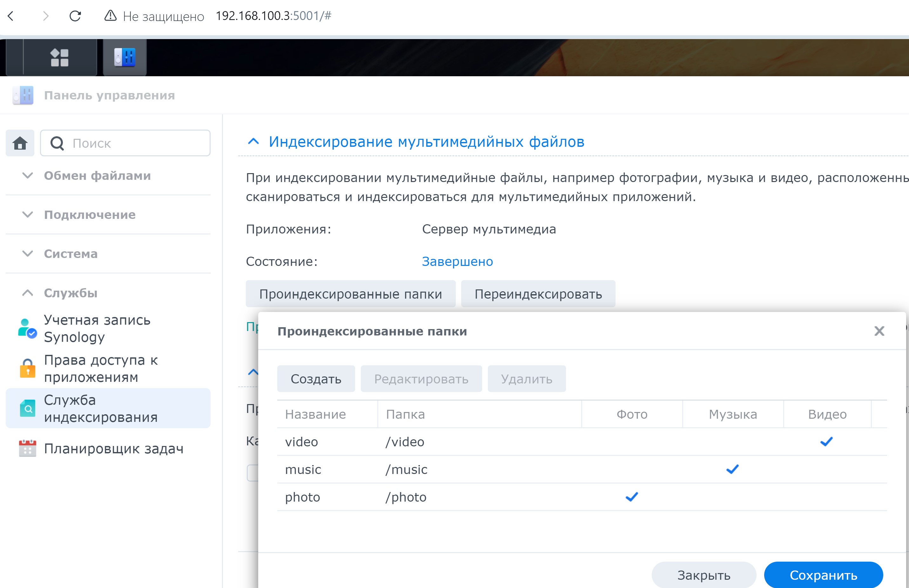Click the not-secure warning icon
This screenshot has height=588, width=909.
click(110, 16)
